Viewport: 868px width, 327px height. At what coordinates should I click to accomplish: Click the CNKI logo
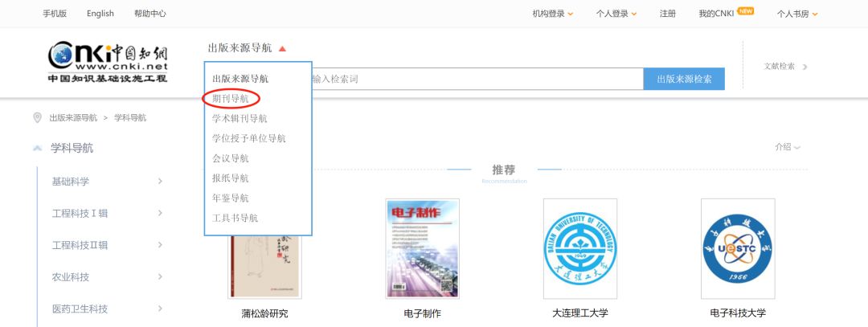(108, 61)
